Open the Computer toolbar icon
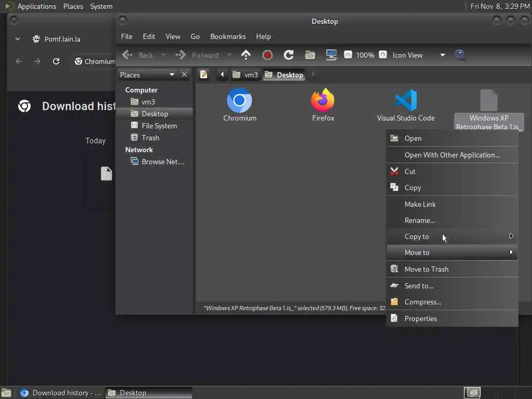This screenshot has width=532, height=399. (x=331, y=55)
